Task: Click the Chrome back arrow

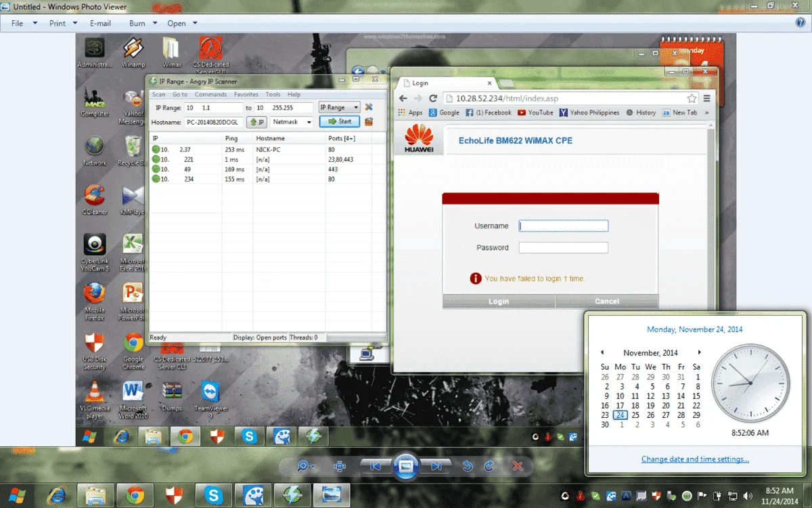Action: (x=404, y=98)
